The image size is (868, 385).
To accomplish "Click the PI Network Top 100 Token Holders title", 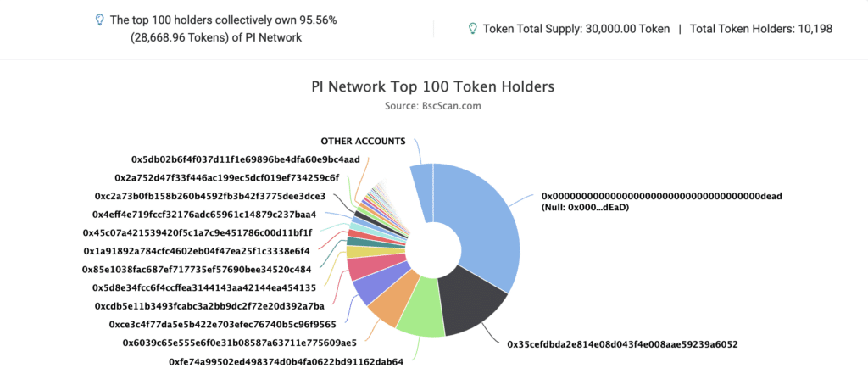I will 433,87.
